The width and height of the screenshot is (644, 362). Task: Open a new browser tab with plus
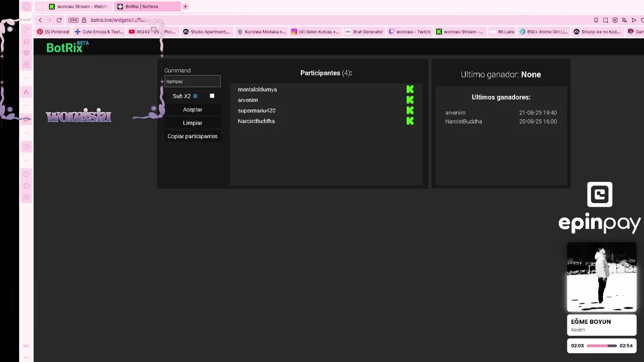tap(185, 7)
